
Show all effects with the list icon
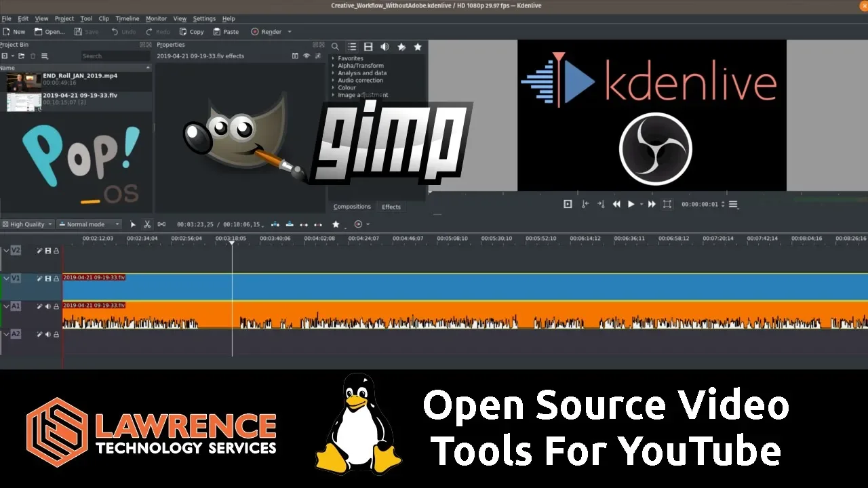click(352, 47)
